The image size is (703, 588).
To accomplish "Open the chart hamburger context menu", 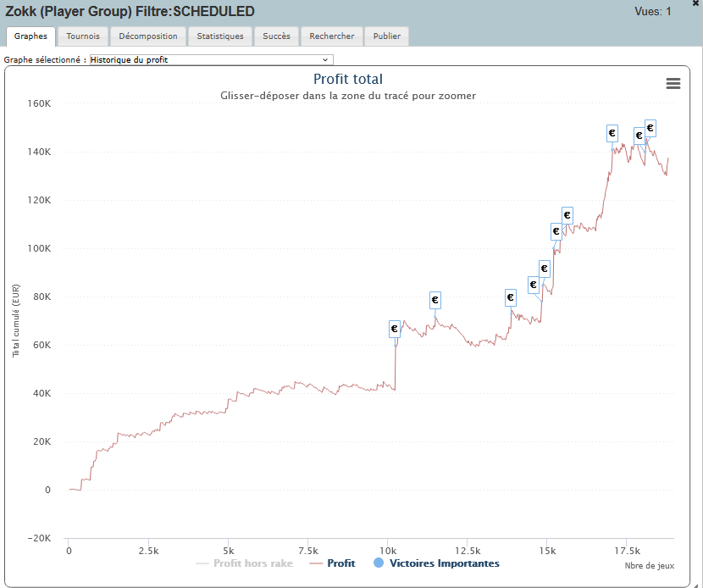I will 673,83.
